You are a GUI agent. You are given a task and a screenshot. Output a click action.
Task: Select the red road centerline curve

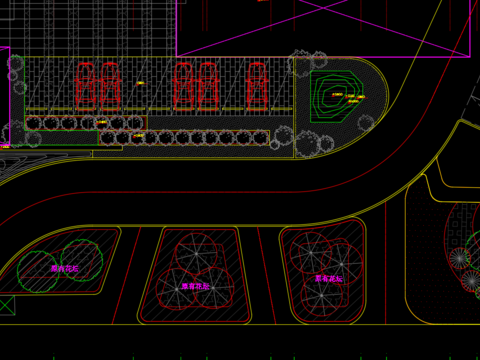tap(233, 192)
